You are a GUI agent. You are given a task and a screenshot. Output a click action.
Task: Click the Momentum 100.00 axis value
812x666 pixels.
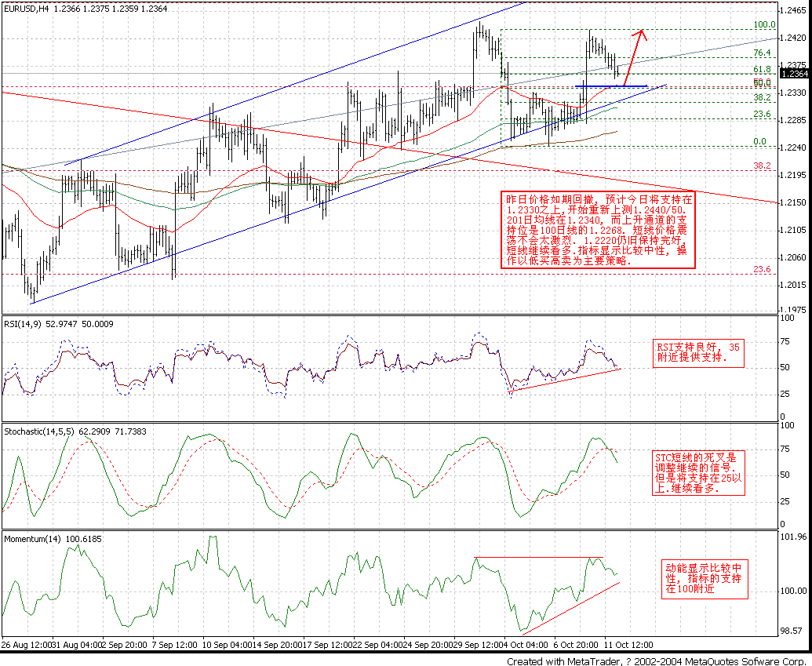pos(793,591)
